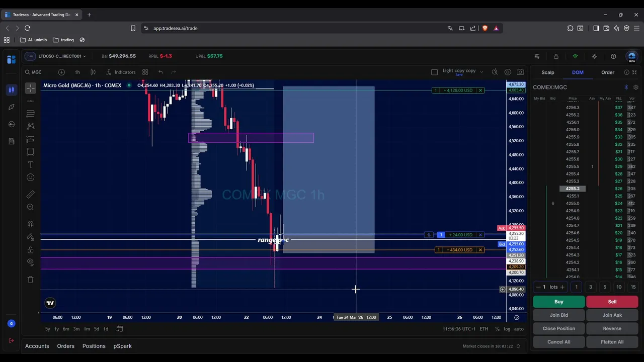Select the crosshair cursor tool
The image size is (644, 362).
pos(31,88)
